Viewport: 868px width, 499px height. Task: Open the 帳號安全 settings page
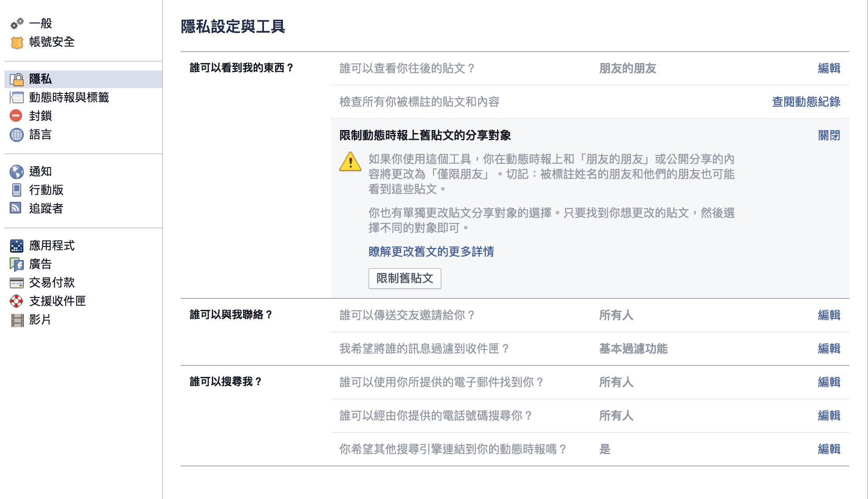click(x=52, y=42)
